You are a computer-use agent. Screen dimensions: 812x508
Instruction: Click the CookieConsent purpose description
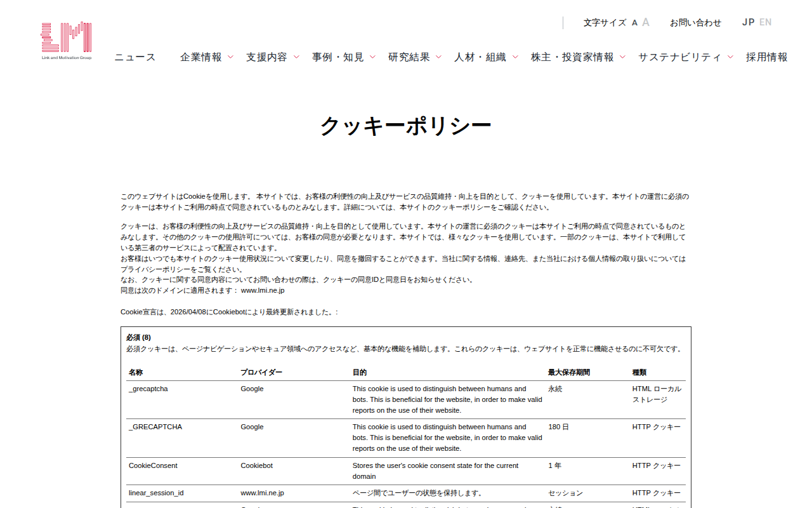tap(436, 471)
